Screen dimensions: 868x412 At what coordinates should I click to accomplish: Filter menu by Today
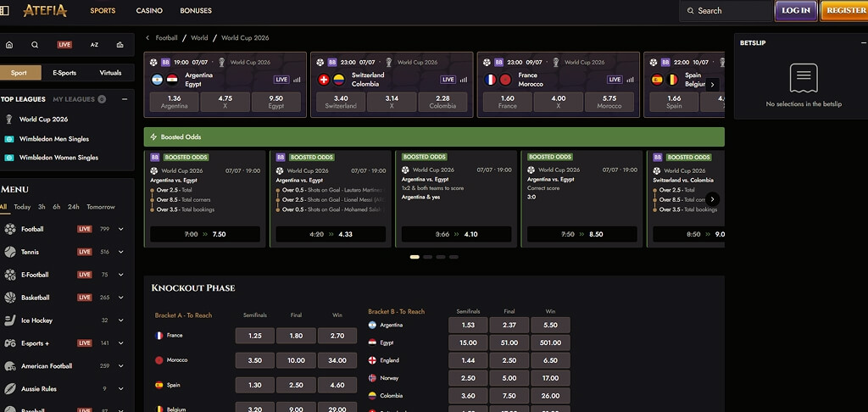click(x=23, y=207)
